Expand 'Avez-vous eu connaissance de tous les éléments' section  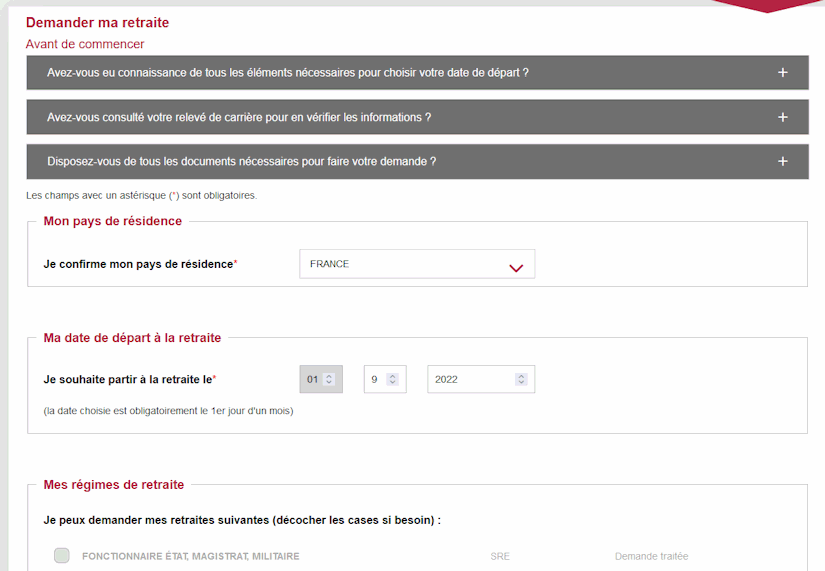pos(288,73)
